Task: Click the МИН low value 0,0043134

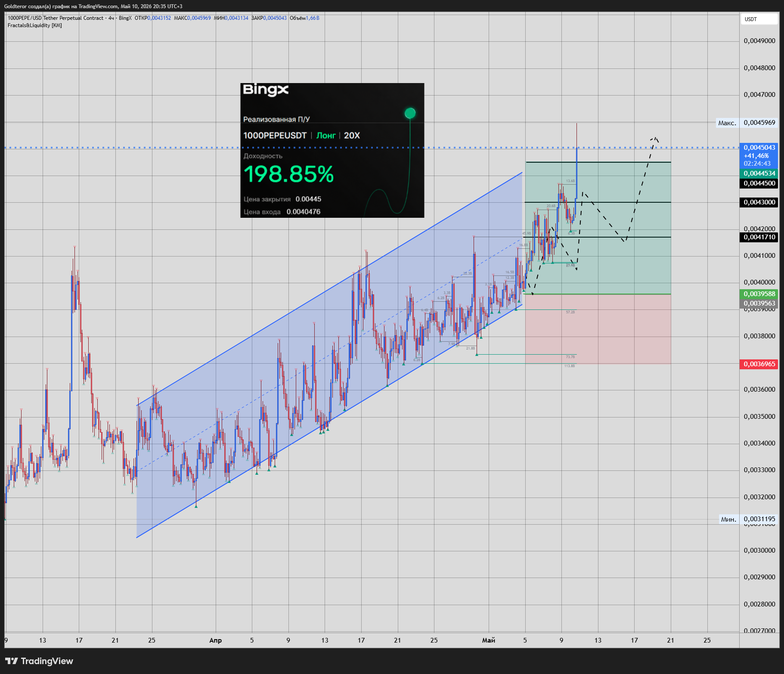Action: (x=236, y=18)
